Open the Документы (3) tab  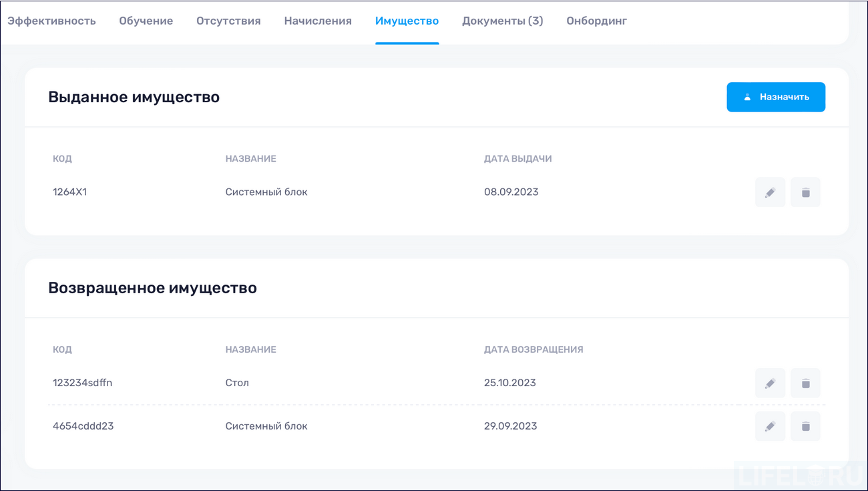tap(502, 21)
